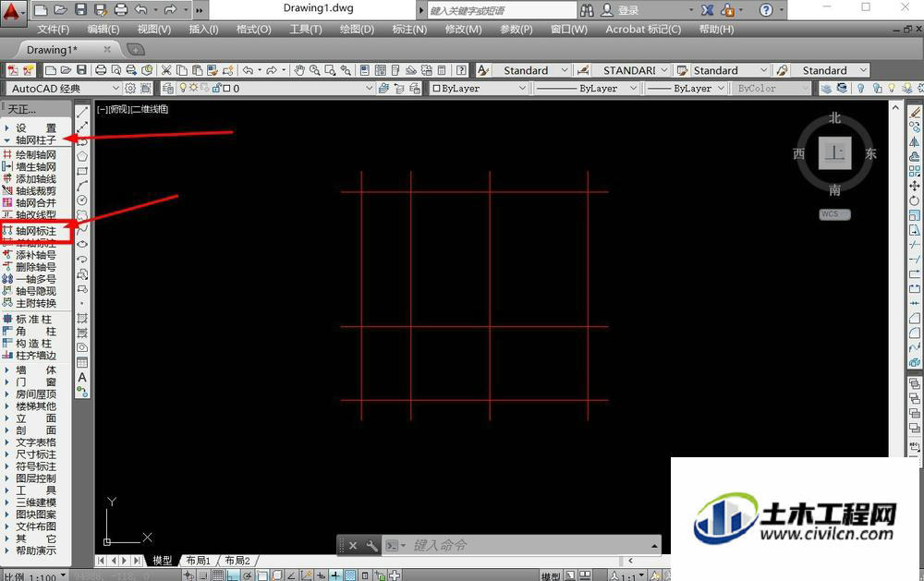Click the Zoom Window icon
924x581 pixels.
331,70
